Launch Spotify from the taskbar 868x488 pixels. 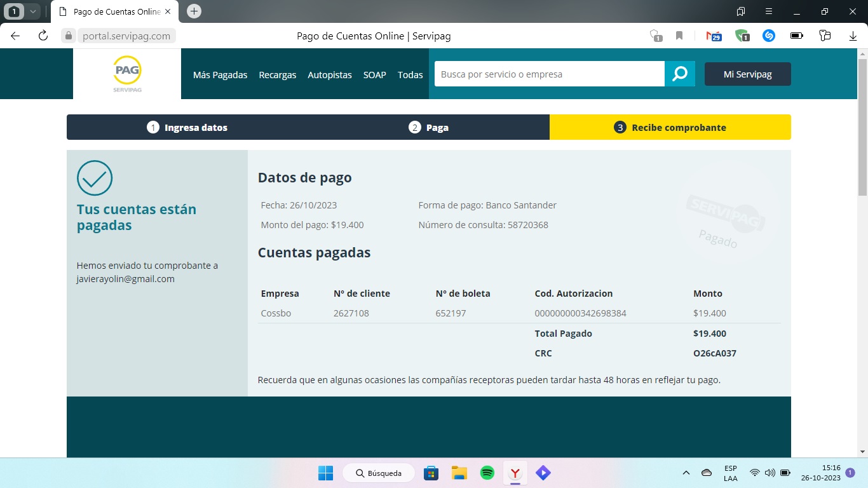pos(487,473)
